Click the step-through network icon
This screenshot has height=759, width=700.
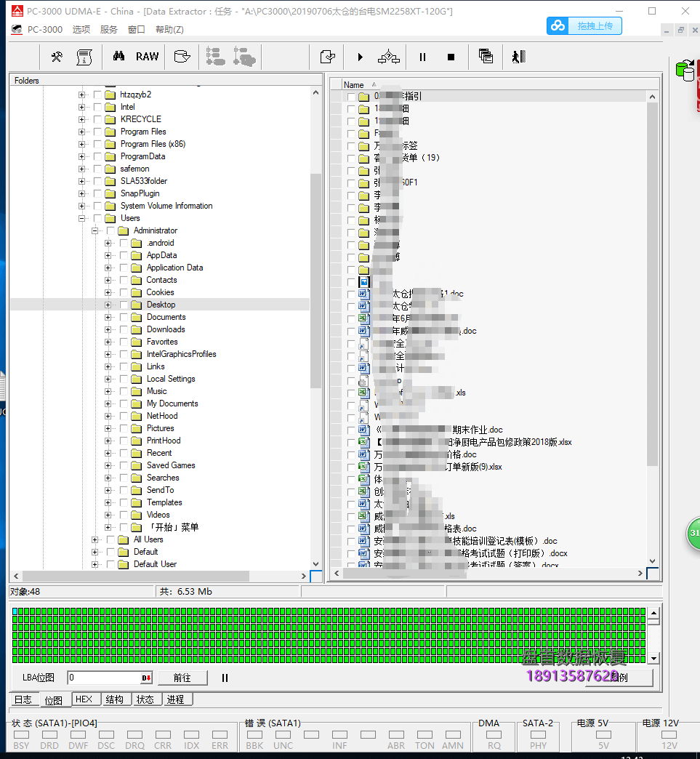tap(389, 57)
